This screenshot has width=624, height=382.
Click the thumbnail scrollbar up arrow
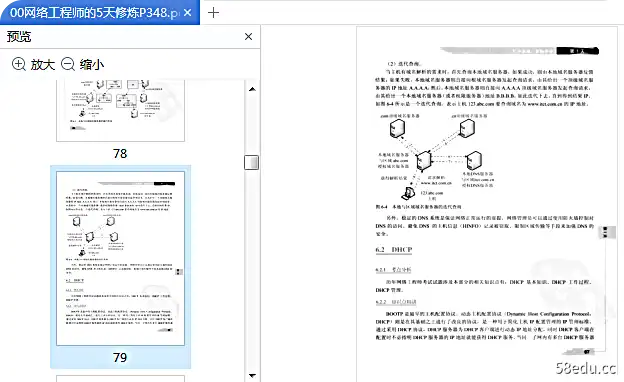click(x=252, y=89)
